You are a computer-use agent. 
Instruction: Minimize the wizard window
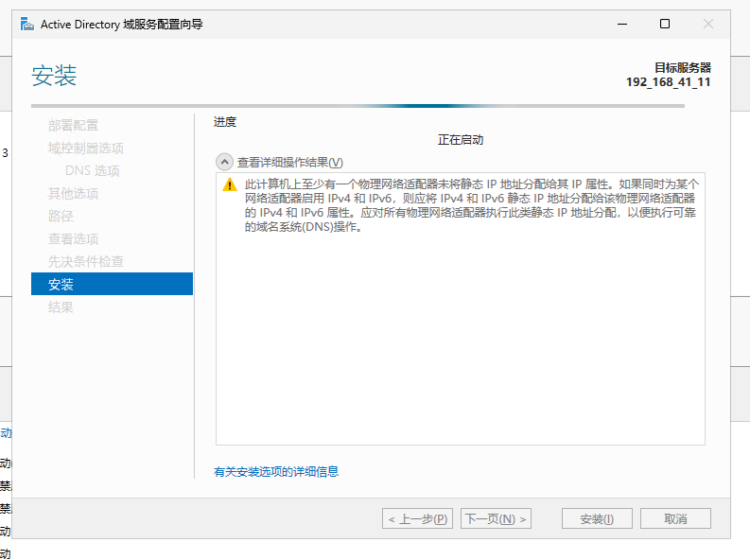tap(622, 24)
